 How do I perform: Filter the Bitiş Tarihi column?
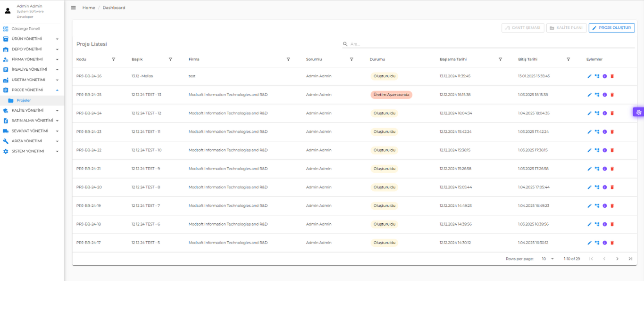point(568,59)
